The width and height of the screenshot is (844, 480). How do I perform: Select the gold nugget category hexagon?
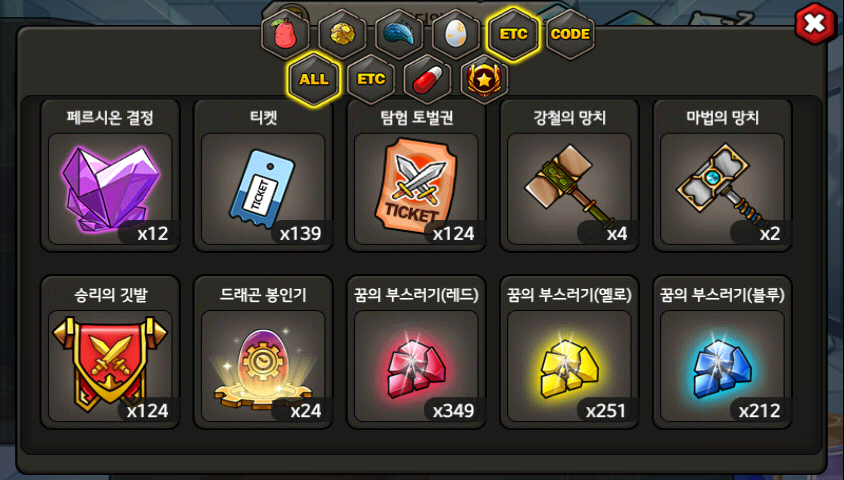(x=342, y=34)
